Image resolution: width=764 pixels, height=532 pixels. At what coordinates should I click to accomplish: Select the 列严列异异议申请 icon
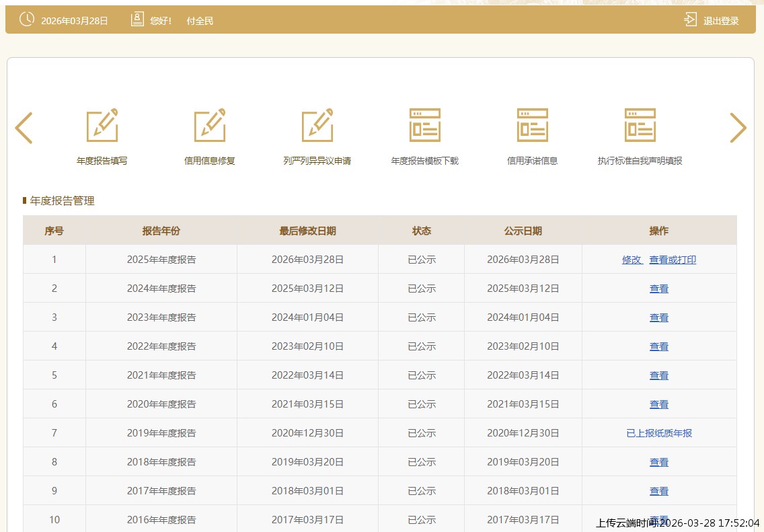(x=317, y=125)
